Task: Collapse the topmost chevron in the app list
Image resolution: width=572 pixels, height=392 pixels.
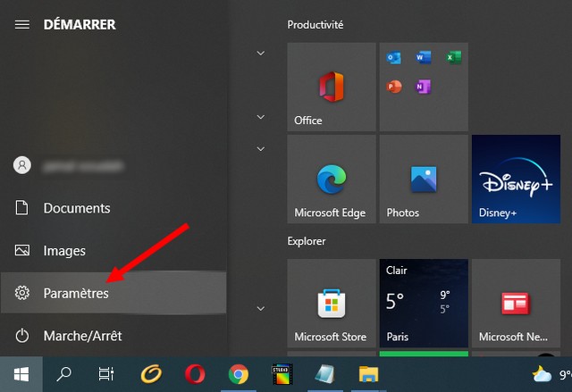Action: click(x=261, y=54)
